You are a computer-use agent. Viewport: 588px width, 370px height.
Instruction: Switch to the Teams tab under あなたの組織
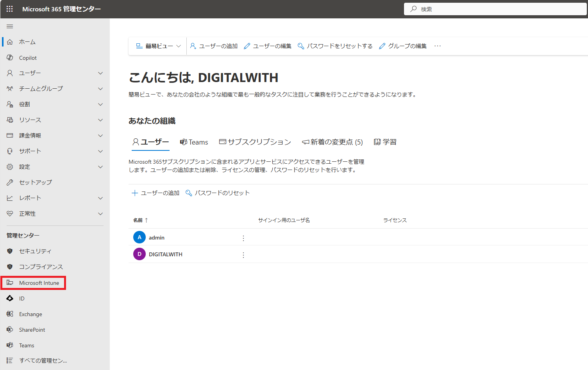[194, 142]
